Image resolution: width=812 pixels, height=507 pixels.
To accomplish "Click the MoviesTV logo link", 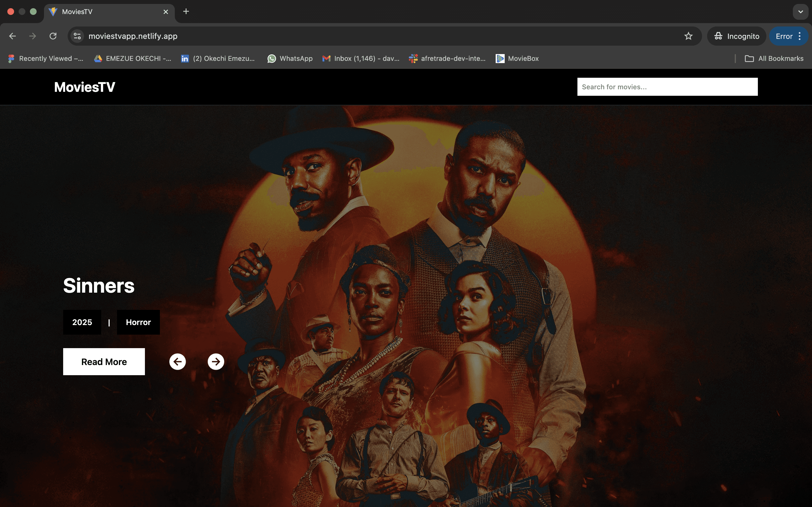I will tap(85, 87).
